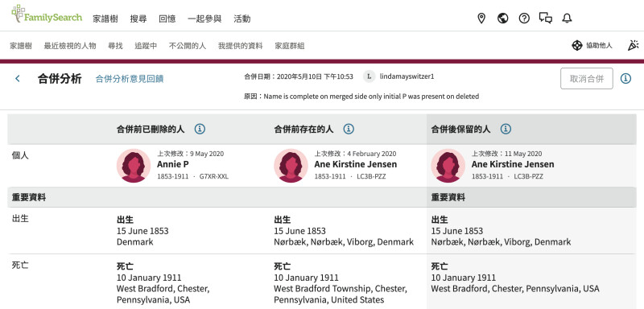The height and width of the screenshot is (309, 644).
Task: Click info icon next to 合併前已刪除的人
Action: point(200,129)
